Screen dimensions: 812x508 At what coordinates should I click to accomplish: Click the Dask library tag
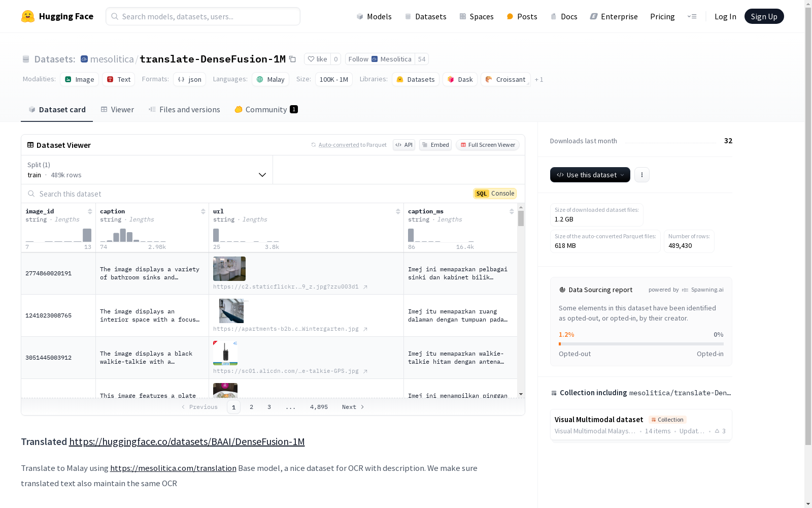[x=460, y=79]
